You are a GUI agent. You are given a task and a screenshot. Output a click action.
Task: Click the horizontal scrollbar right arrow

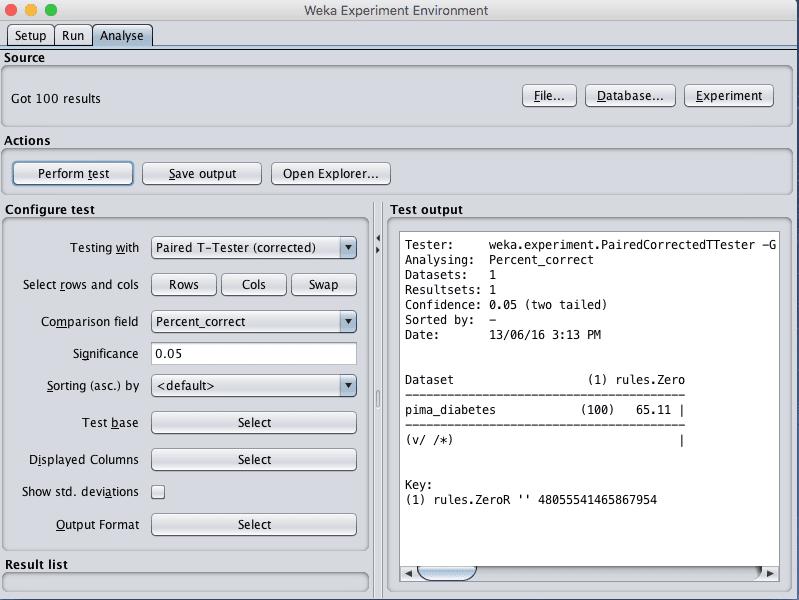pyautogui.click(x=770, y=573)
